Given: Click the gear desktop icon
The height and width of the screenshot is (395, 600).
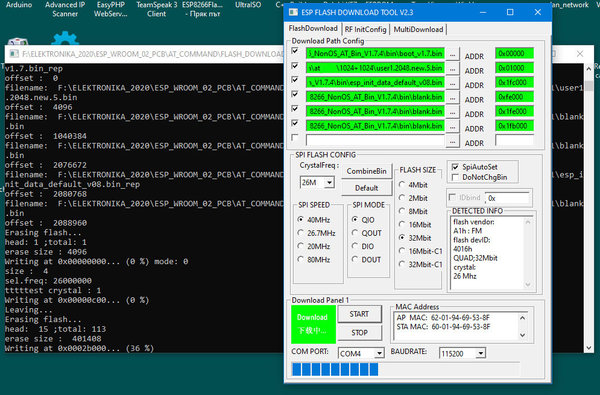Looking at the screenshot, I should [65, 38].
